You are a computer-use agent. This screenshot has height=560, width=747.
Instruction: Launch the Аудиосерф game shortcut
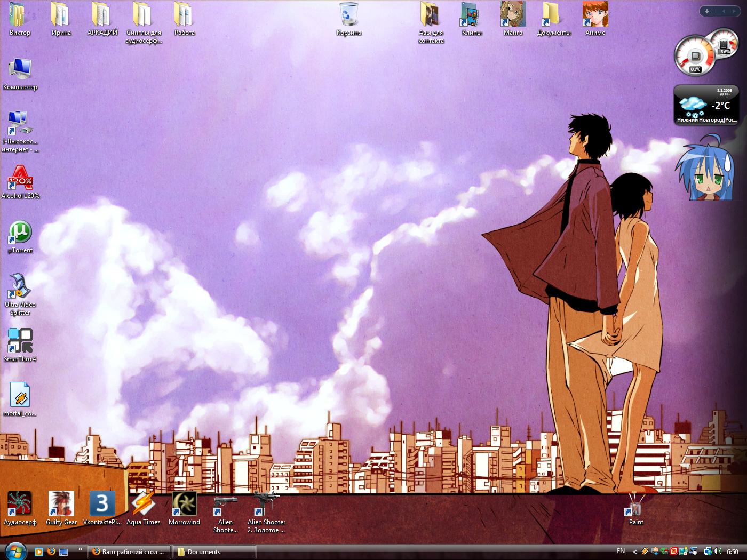click(20, 508)
